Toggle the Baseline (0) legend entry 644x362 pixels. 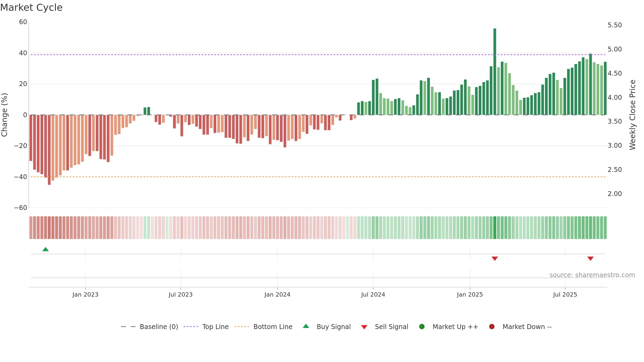coord(149,327)
